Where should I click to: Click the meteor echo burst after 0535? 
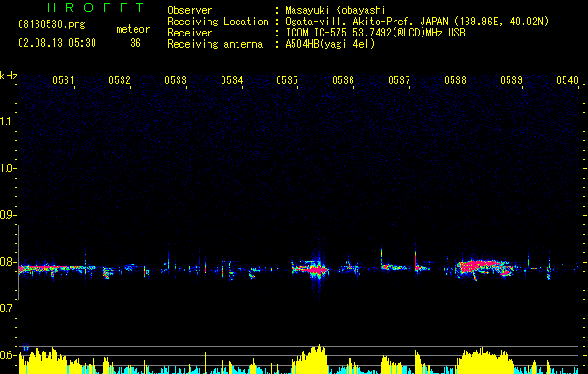pos(310,268)
